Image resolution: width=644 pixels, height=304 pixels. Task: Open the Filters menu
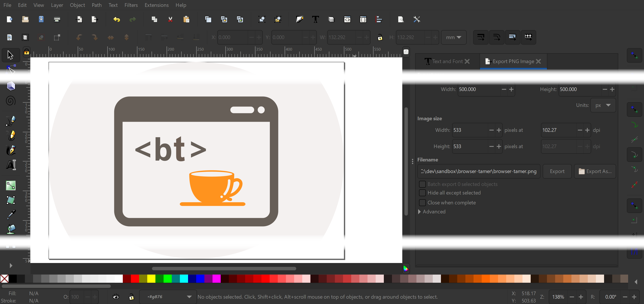[131, 5]
